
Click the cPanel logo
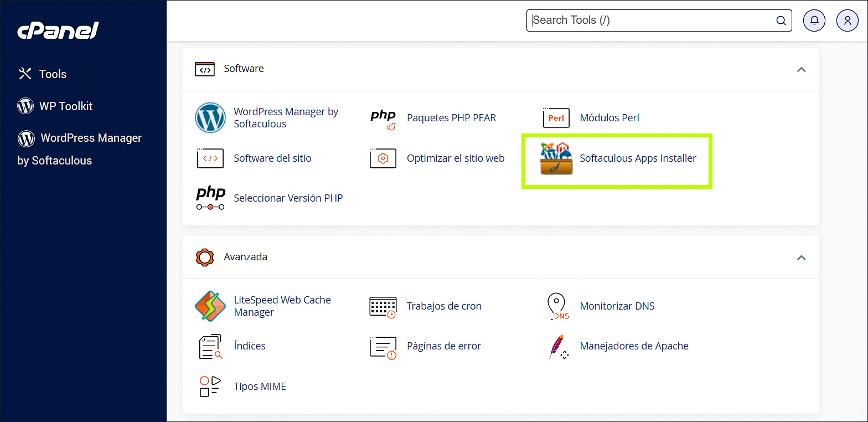point(58,32)
